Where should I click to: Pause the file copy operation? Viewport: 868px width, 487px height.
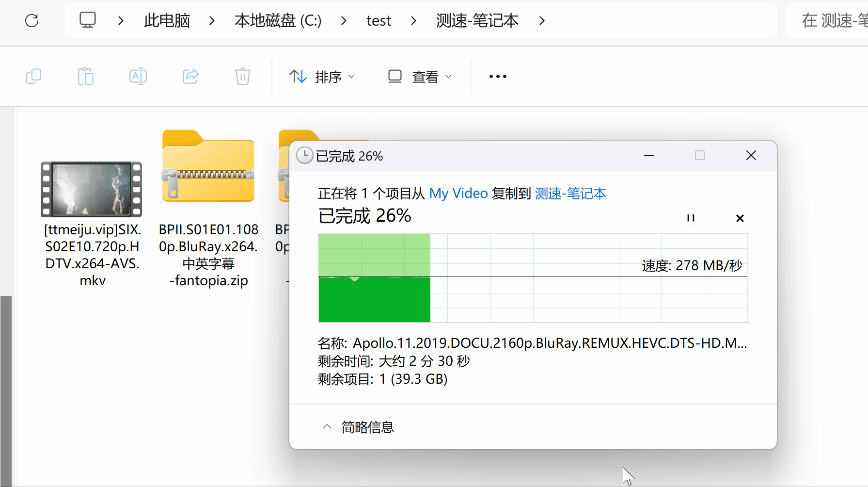(691, 218)
